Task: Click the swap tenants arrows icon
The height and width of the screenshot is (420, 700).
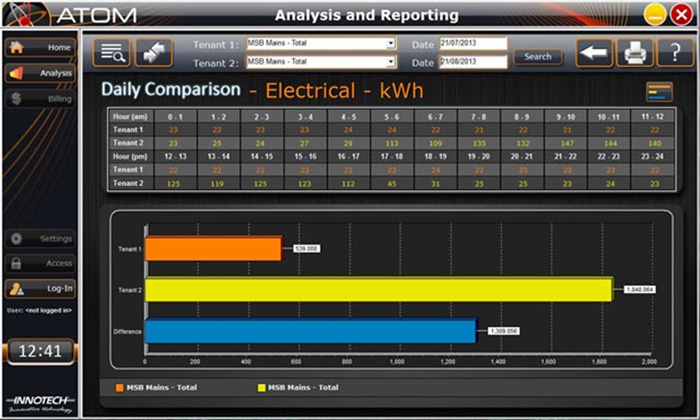Action: pos(154,53)
